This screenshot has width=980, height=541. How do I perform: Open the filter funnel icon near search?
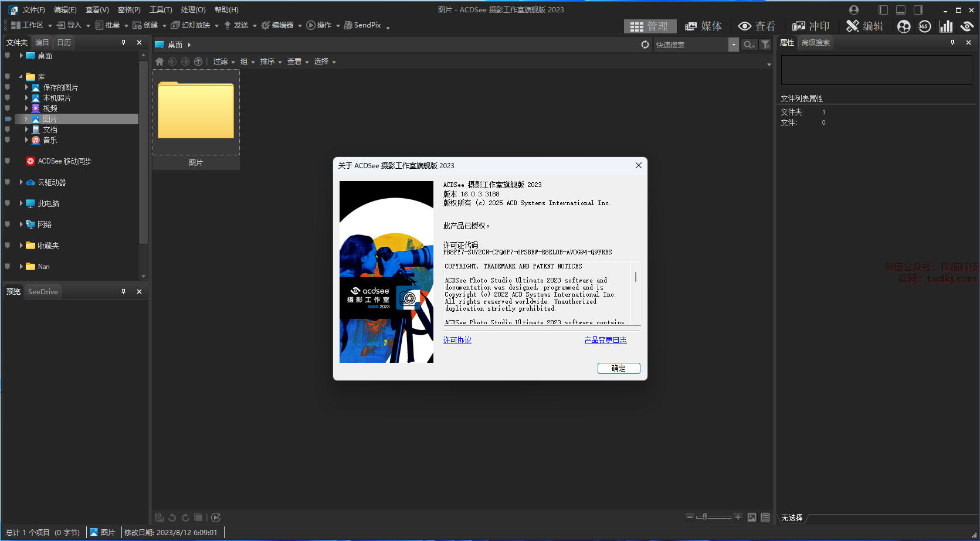pos(765,45)
